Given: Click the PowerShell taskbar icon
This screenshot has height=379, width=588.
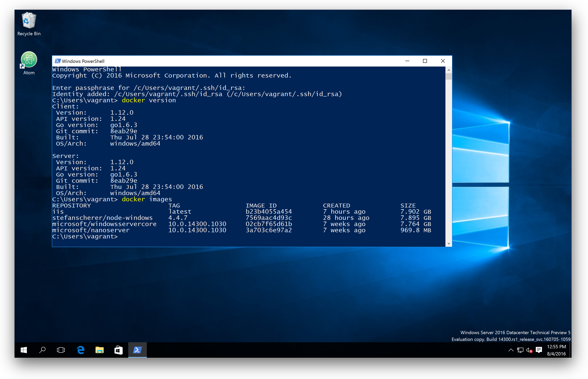Looking at the screenshot, I should coord(138,349).
